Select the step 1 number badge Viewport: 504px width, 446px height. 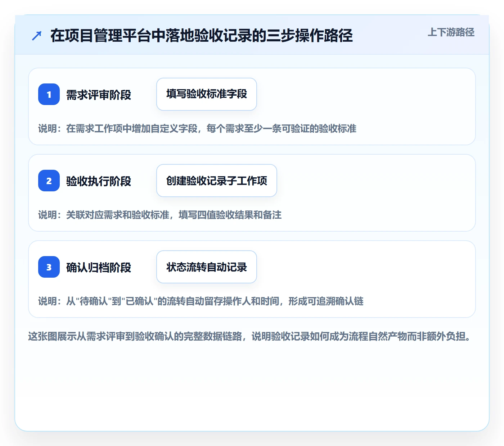pyautogui.click(x=49, y=94)
